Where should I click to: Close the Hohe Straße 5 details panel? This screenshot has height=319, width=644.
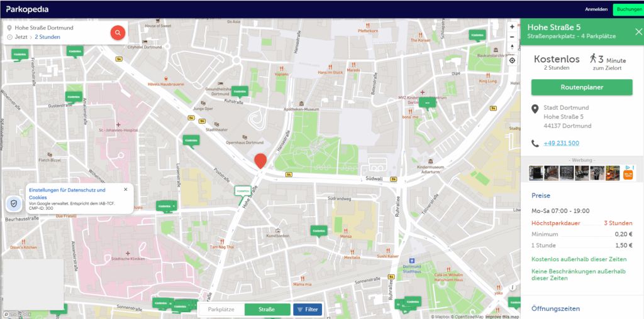pyautogui.click(x=638, y=32)
